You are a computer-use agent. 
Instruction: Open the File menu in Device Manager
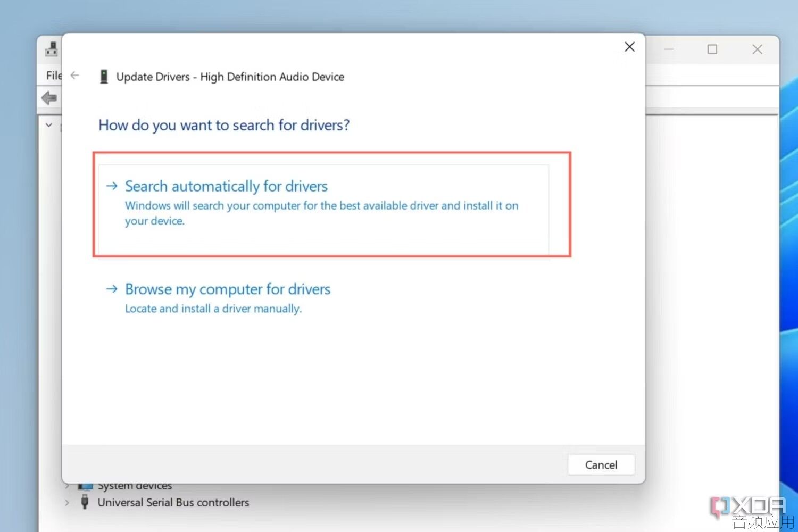point(54,75)
